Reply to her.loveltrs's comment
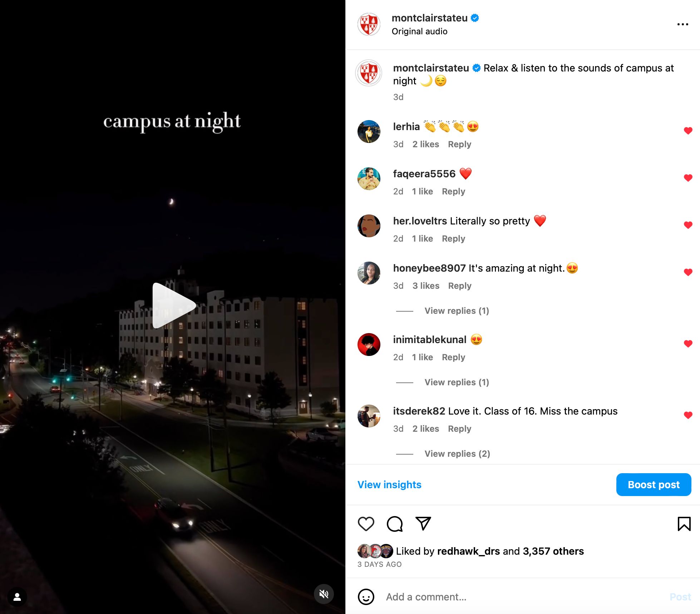700x614 pixels. point(453,239)
